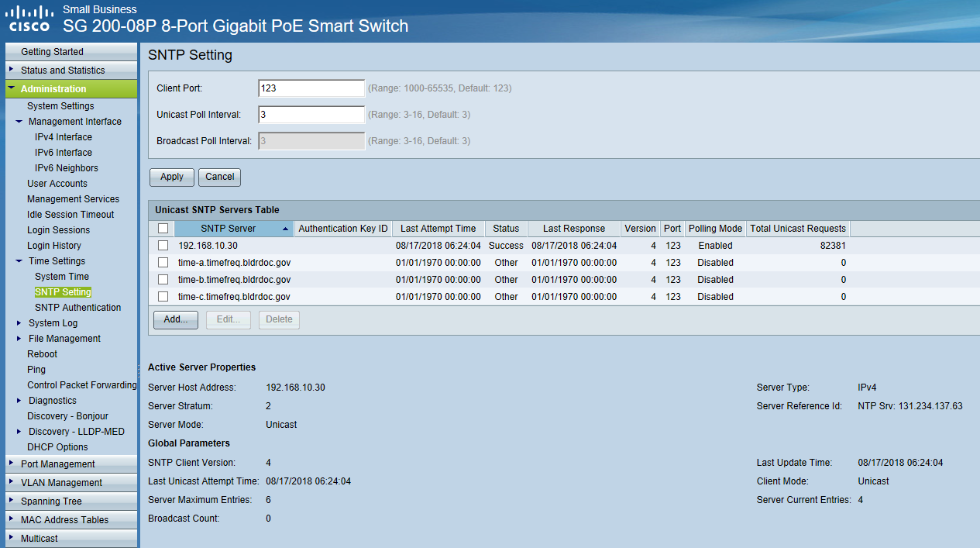Image resolution: width=980 pixels, height=548 pixels.
Task: Click the disabled Broadcast Poll Interval field
Action: [x=311, y=141]
